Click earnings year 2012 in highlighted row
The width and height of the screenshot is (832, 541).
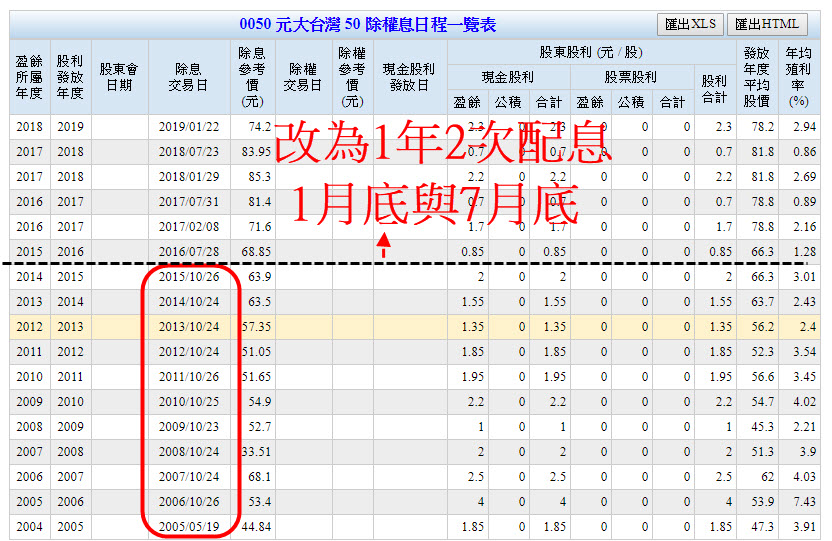[x=30, y=327]
